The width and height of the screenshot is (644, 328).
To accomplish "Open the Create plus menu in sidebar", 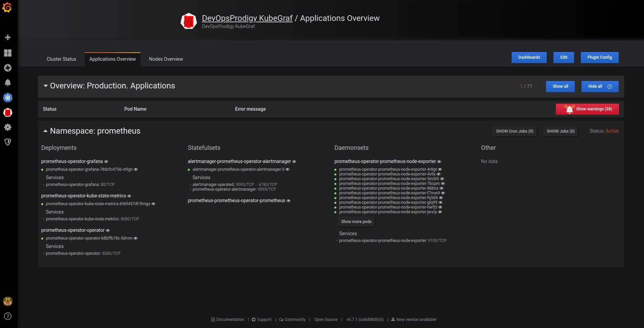I will (8, 37).
